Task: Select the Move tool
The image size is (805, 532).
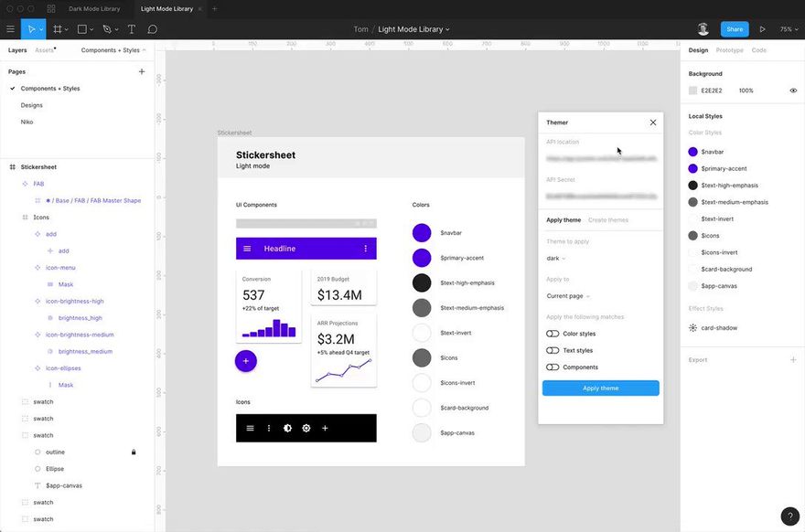Action: 31,29
